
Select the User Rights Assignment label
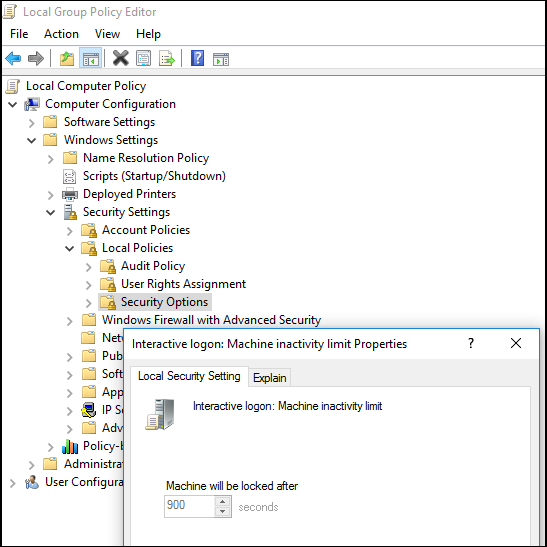click(x=183, y=284)
